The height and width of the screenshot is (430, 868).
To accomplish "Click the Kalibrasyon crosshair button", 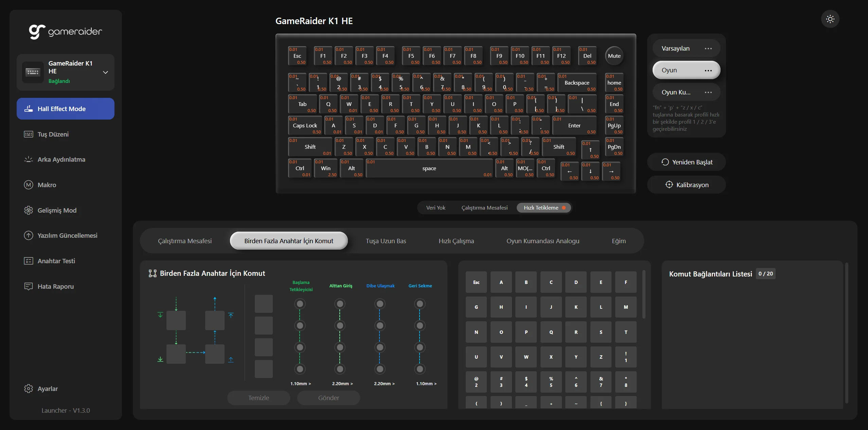I will coord(687,185).
